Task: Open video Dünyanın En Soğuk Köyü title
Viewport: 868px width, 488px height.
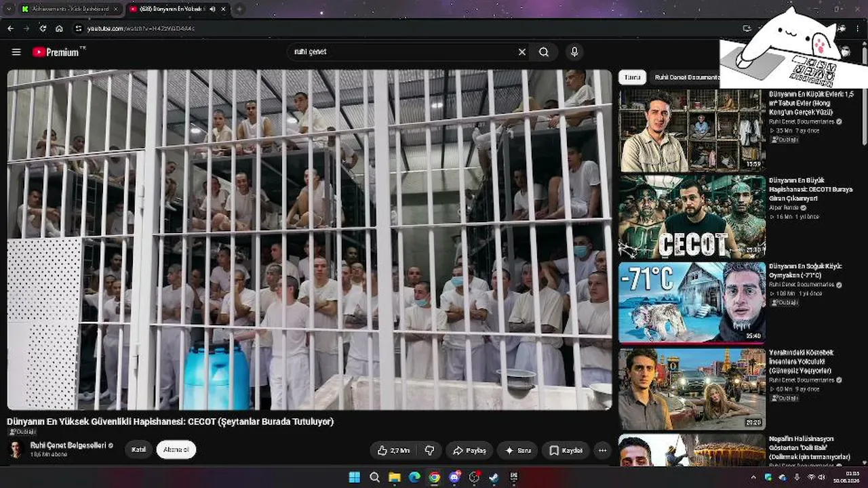Action: pyautogui.click(x=806, y=270)
